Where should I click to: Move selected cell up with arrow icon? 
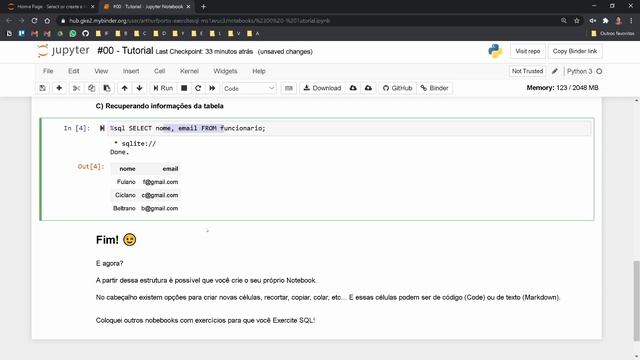coord(124,88)
